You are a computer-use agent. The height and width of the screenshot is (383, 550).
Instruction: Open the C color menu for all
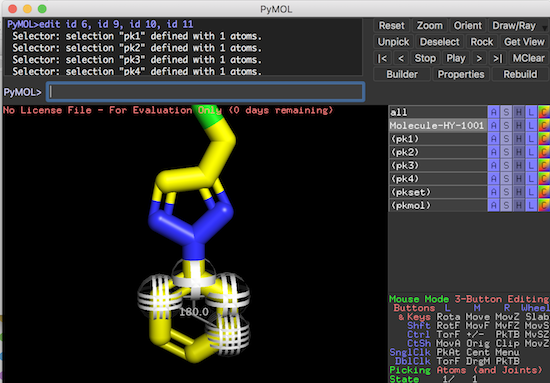click(544, 112)
